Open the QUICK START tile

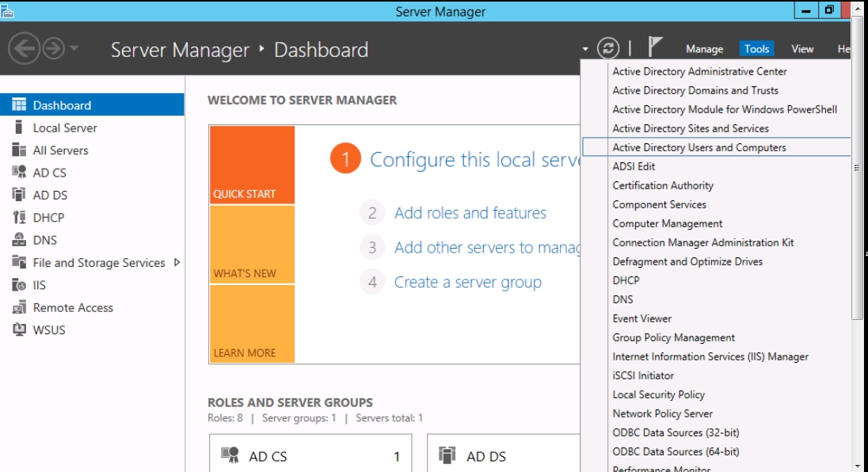252,165
